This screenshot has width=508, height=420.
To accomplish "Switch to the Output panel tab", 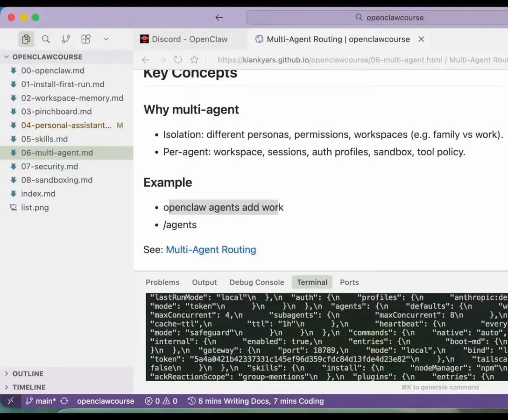I will coord(205,282).
